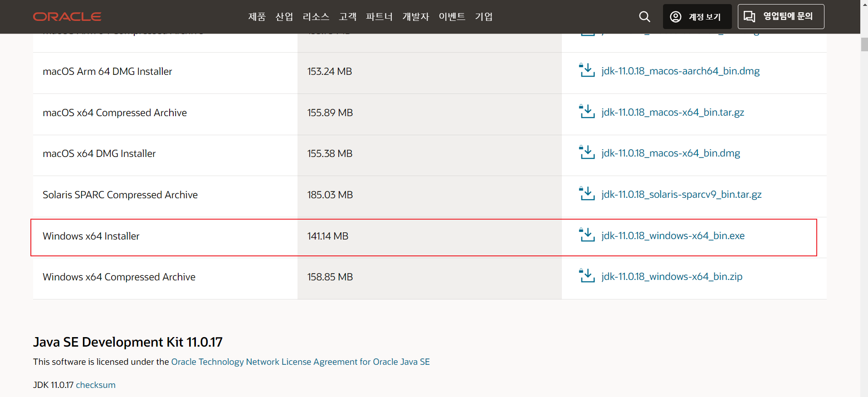Click the 영업팀에 문의 button
Viewport: 868px width, 397px height.
(x=781, y=17)
